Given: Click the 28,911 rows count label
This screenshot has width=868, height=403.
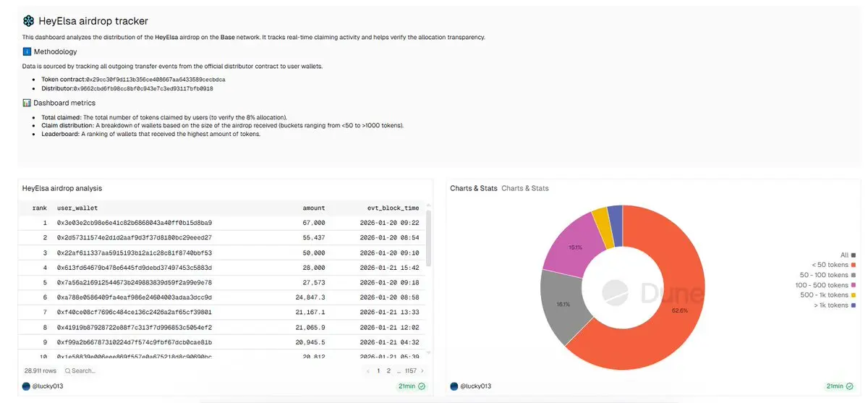Looking at the screenshot, I should 41,370.
